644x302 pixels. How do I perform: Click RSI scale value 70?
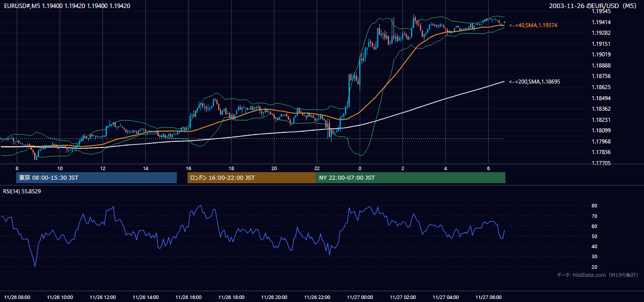[595, 216]
